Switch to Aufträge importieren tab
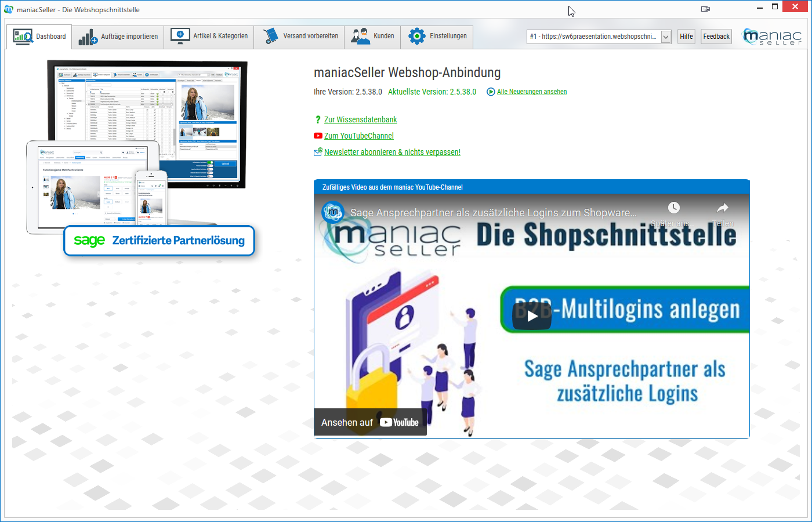 (118, 37)
